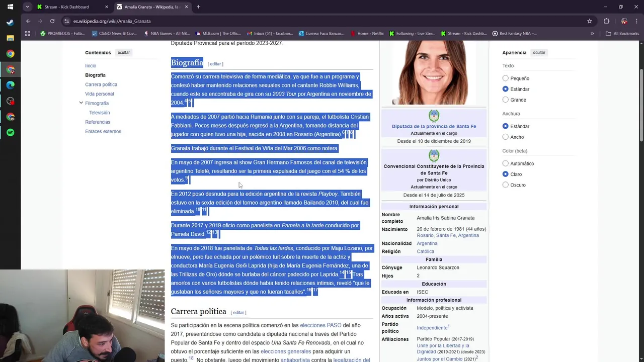Image resolution: width=644 pixels, height=362 pixels.
Task: Select Claro color mode
Action: [505, 174]
